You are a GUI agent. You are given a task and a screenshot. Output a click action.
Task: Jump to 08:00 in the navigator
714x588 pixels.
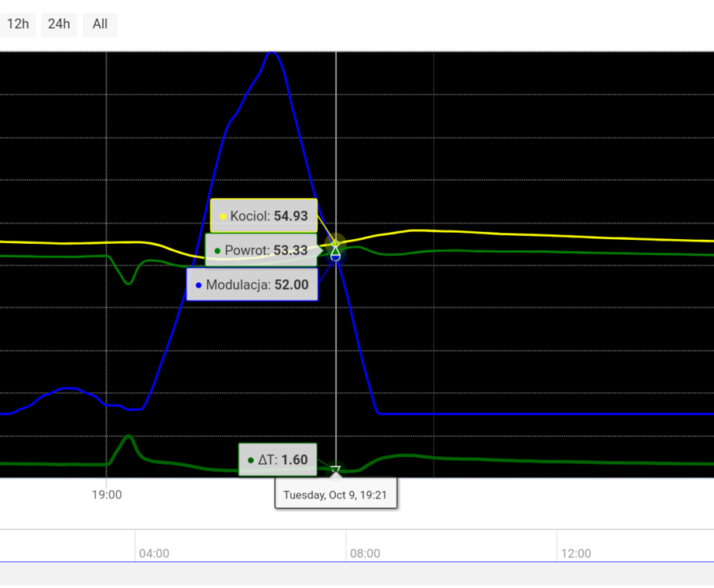tap(365, 554)
